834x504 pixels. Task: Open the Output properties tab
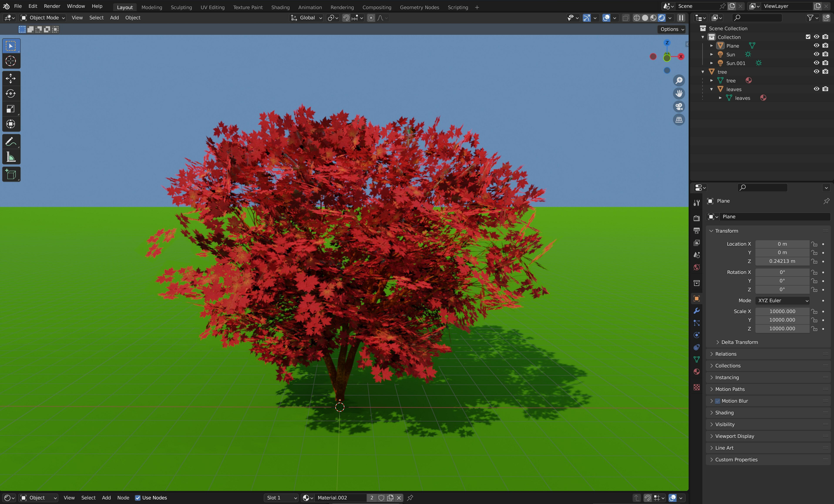[x=697, y=230]
